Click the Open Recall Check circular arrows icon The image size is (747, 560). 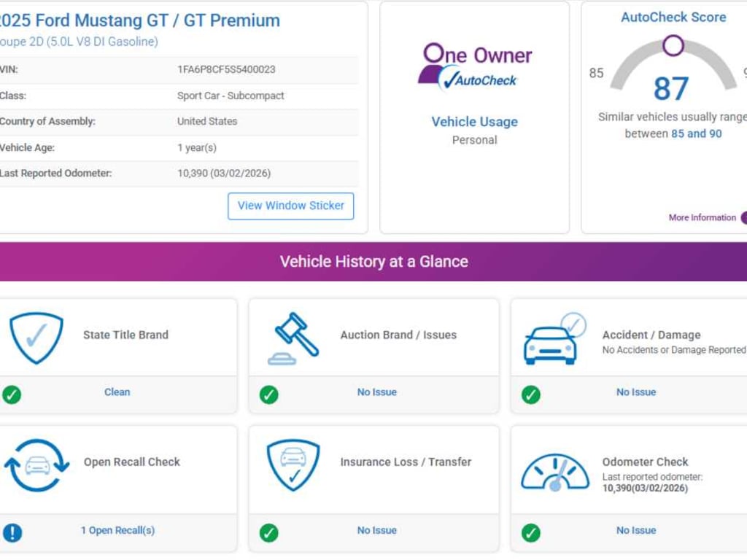point(36,464)
